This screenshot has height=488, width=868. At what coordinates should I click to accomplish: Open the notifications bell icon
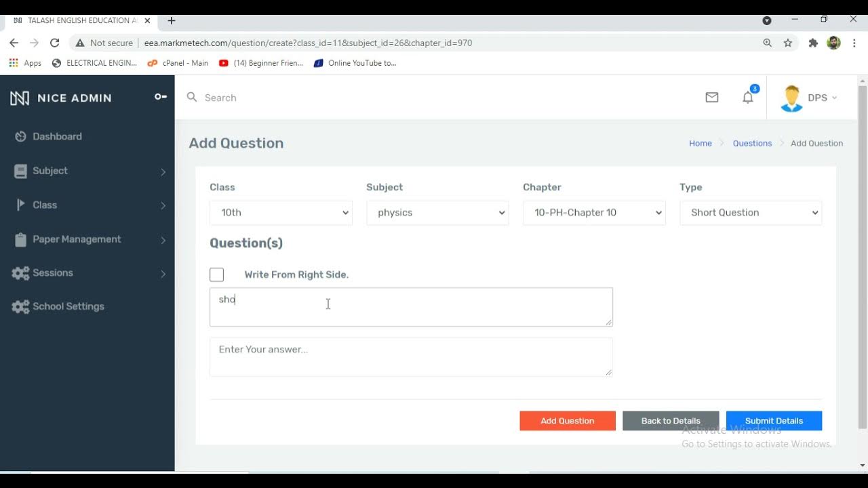748,98
